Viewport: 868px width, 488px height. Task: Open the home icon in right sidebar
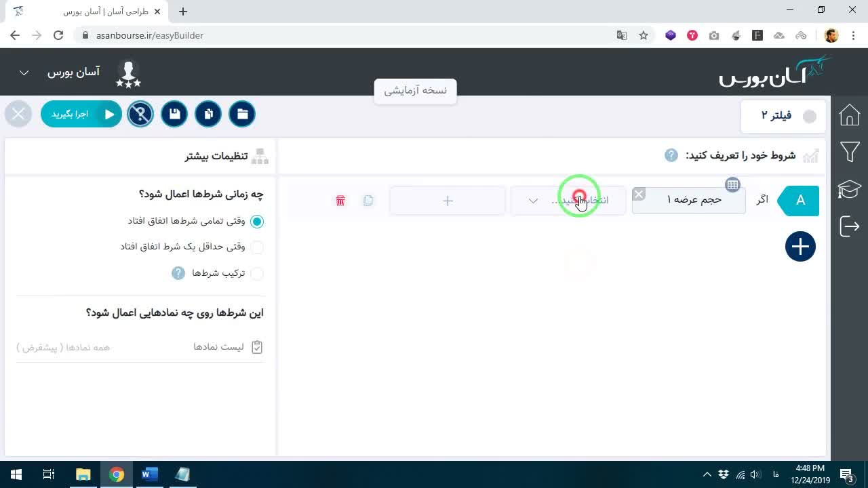850,115
